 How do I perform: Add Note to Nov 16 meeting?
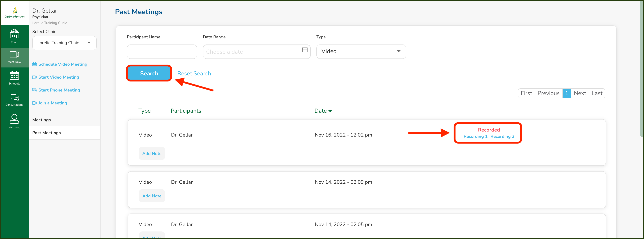pos(152,153)
